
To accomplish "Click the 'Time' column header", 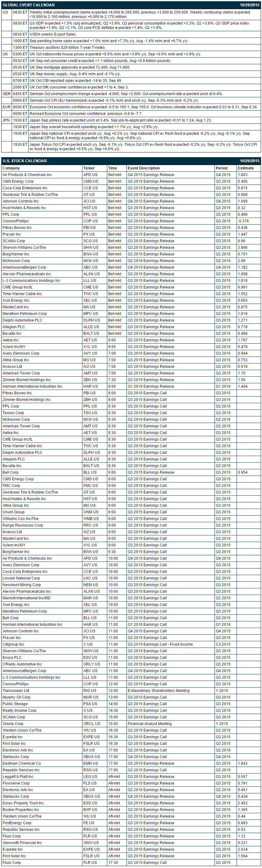I will coord(112,168).
